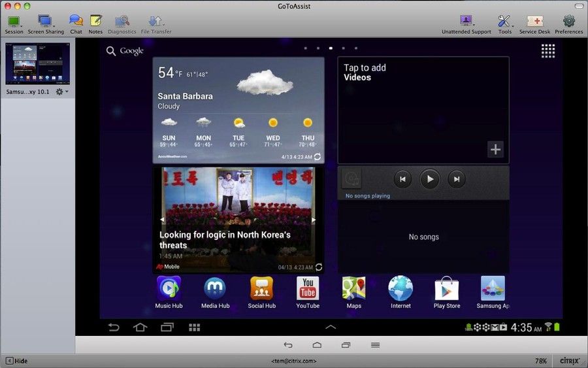Launch the Music Hub app
Screen dimensions: 588x368
coord(169,293)
